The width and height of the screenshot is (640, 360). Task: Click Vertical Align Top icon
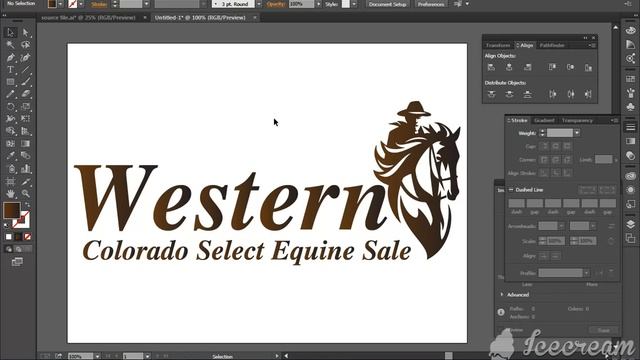[552, 67]
